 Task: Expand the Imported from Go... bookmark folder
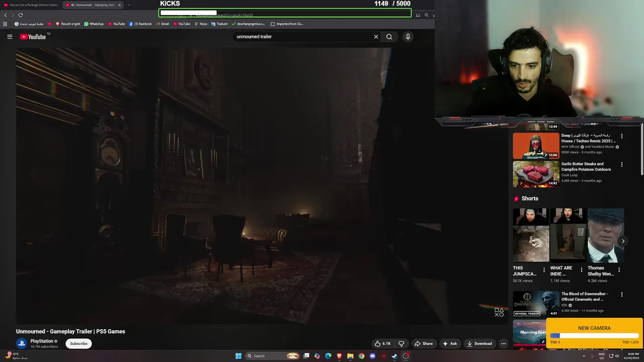pos(287,24)
